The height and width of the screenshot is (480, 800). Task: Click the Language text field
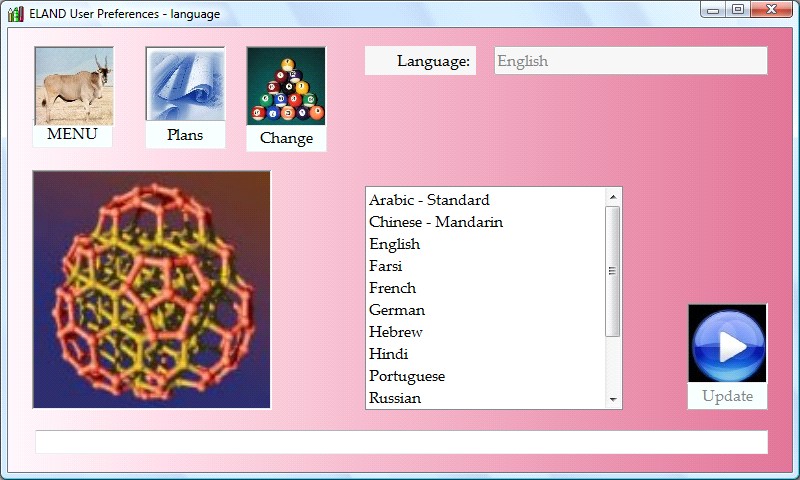tap(630, 61)
